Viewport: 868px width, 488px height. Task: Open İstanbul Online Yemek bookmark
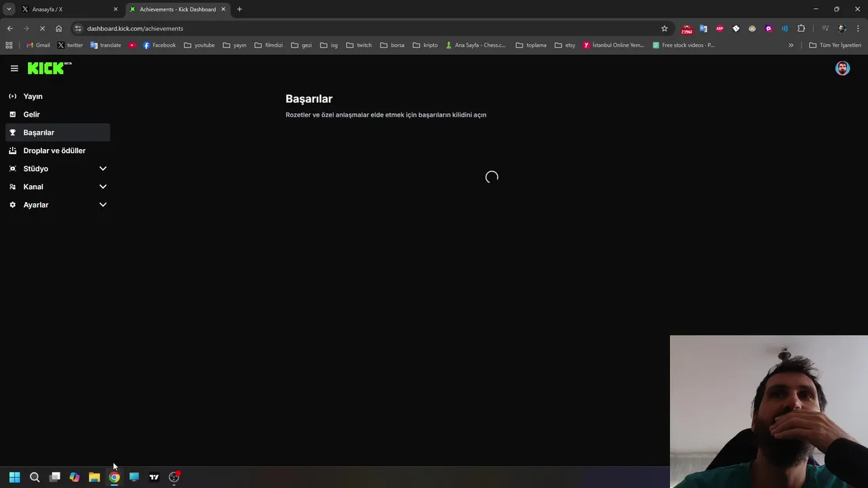(x=614, y=45)
